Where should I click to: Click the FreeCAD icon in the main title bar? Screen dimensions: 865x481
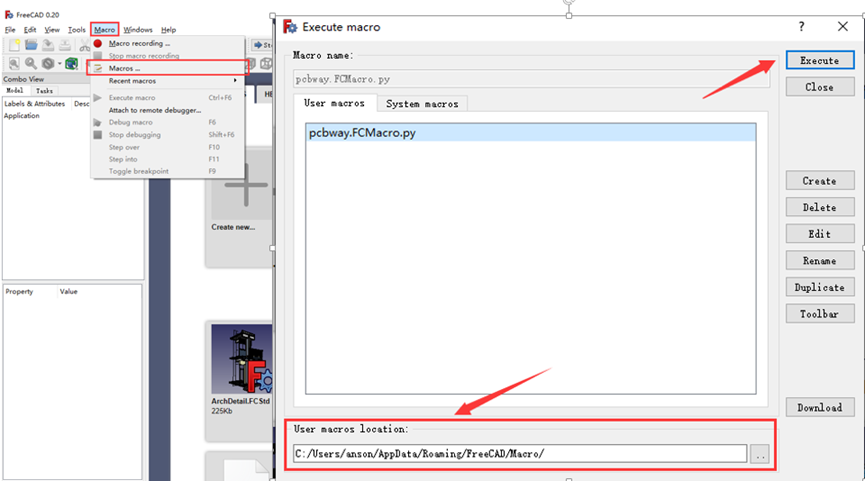pos(9,14)
